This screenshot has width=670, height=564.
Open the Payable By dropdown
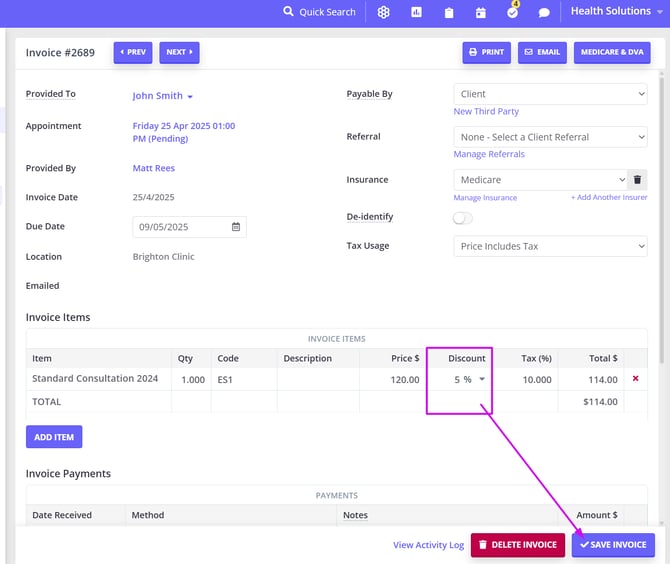pyautogui.click(x=550, y=94)
